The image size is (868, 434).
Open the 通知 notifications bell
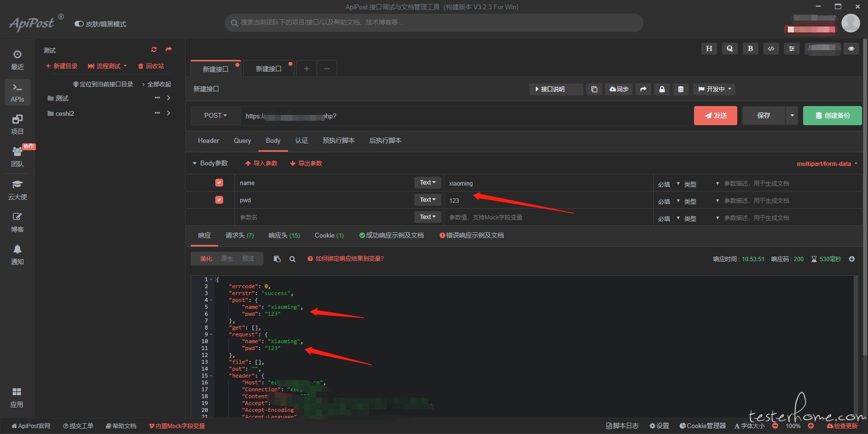[17, 254]
